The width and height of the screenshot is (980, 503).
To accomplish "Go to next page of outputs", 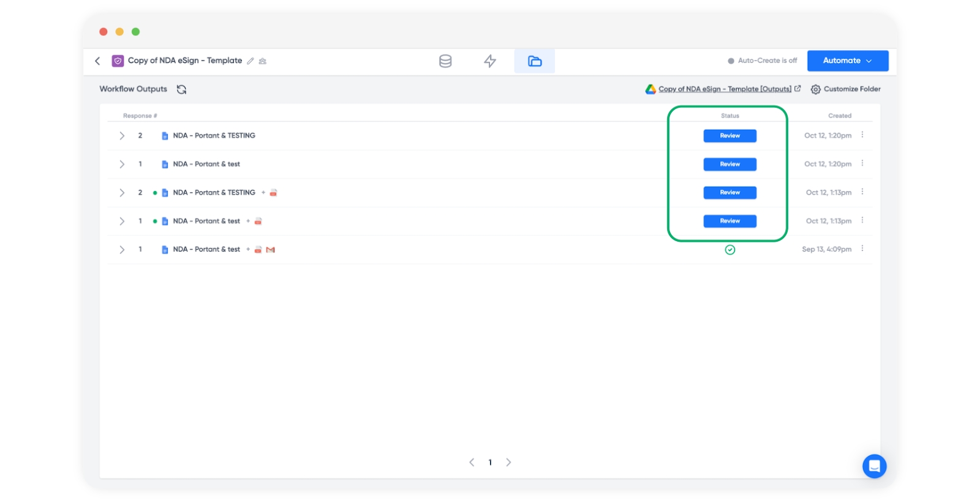I will click(x=508, y=463).
